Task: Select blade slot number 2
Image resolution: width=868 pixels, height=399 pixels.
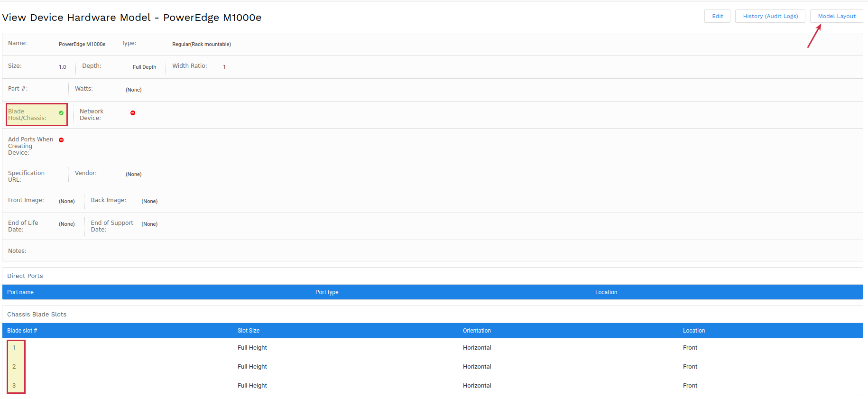Action: (14, 367)
